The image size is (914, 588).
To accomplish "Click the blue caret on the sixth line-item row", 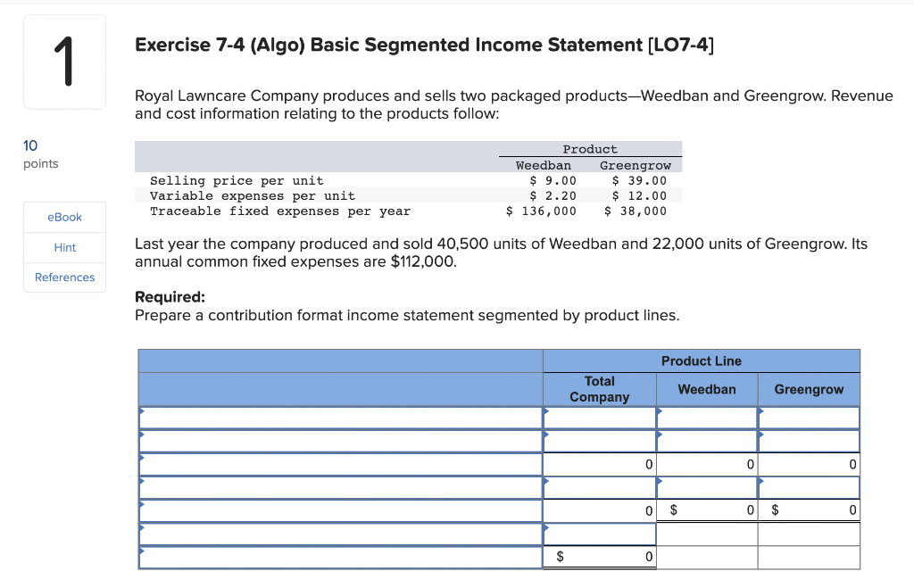I will [142, 529].
